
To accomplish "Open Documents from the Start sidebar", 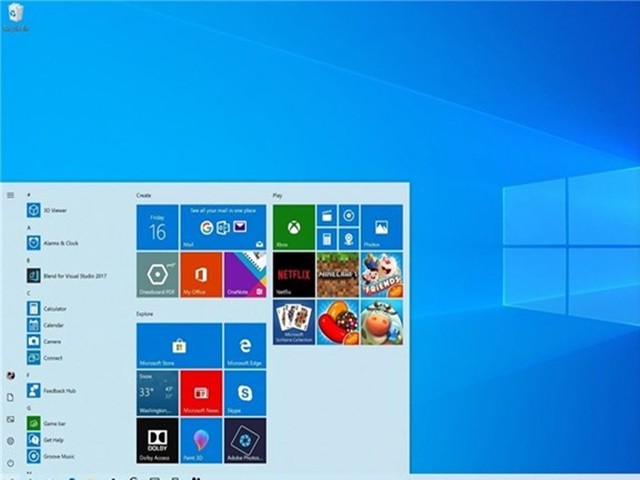I will [11, 397].
